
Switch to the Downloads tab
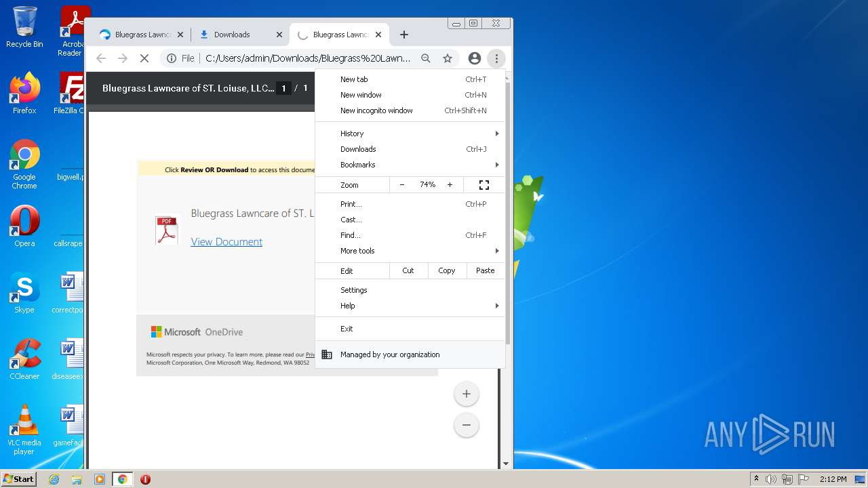[x=239, y=35]
